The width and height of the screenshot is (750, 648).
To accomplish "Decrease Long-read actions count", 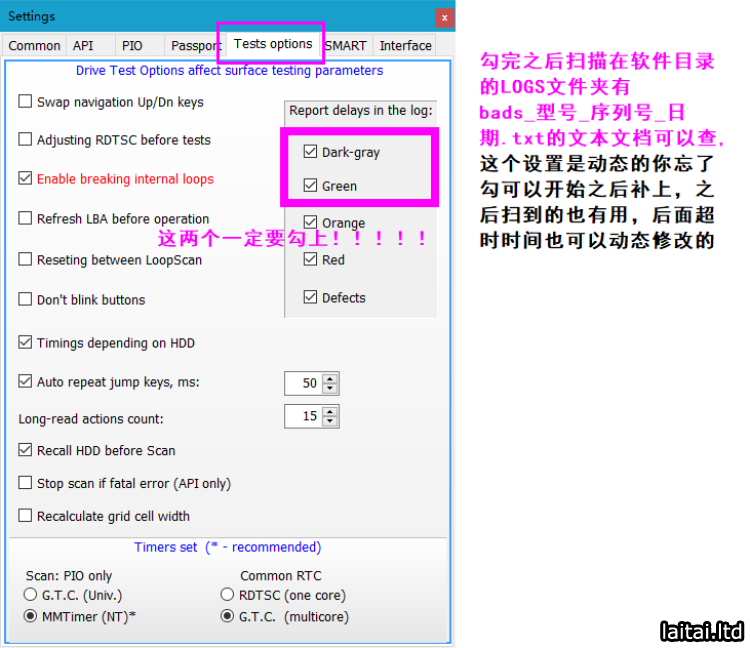I will (x=331, y=421).
